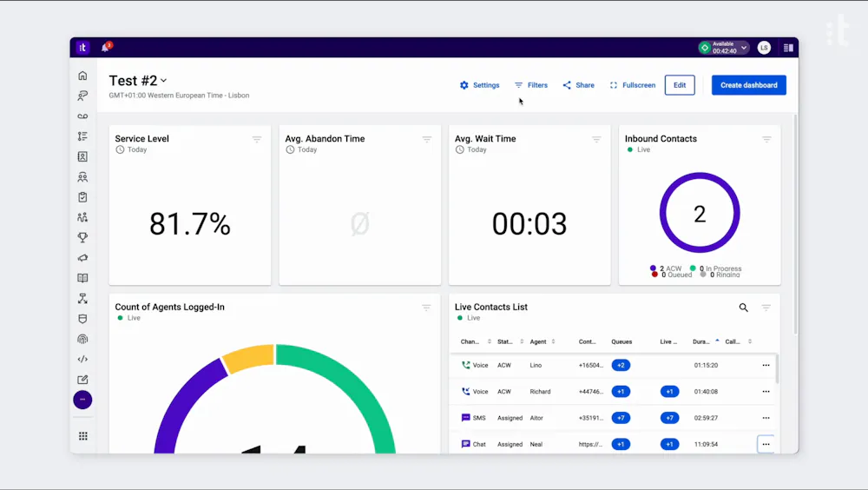Open the edit note icon in sidebar
Viewport: 868px width, 490px height.
click(x=82, y=380)
